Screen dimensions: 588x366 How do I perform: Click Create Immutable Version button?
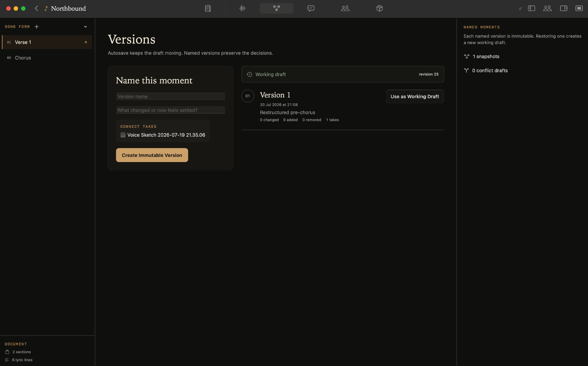click(152, 155)
